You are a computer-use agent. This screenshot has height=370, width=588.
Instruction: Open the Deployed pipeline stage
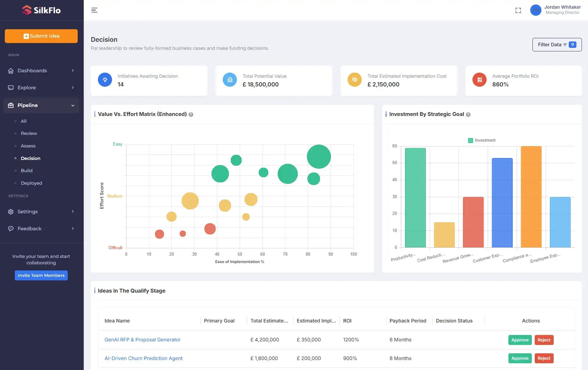click(31, 183)
